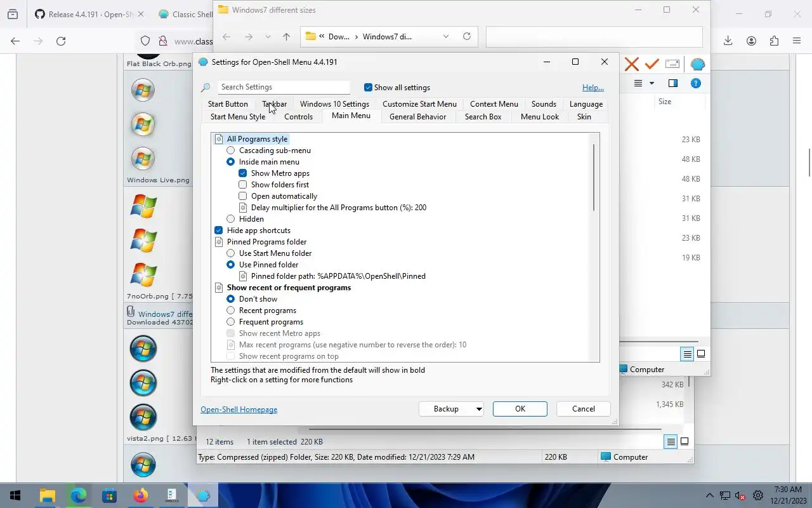The width and height of the screenshot is (812, 508).
Task: Click OK to apply settings
Action: coord(520,409)
